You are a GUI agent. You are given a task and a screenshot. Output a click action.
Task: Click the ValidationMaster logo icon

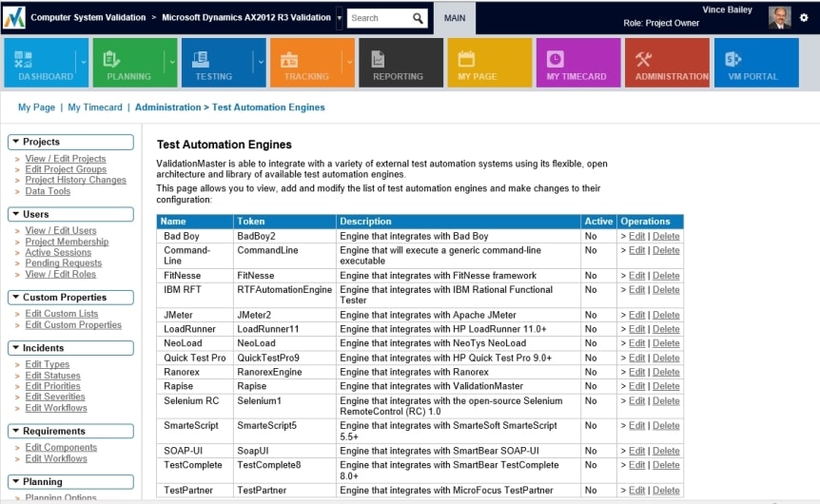point(13,18)
